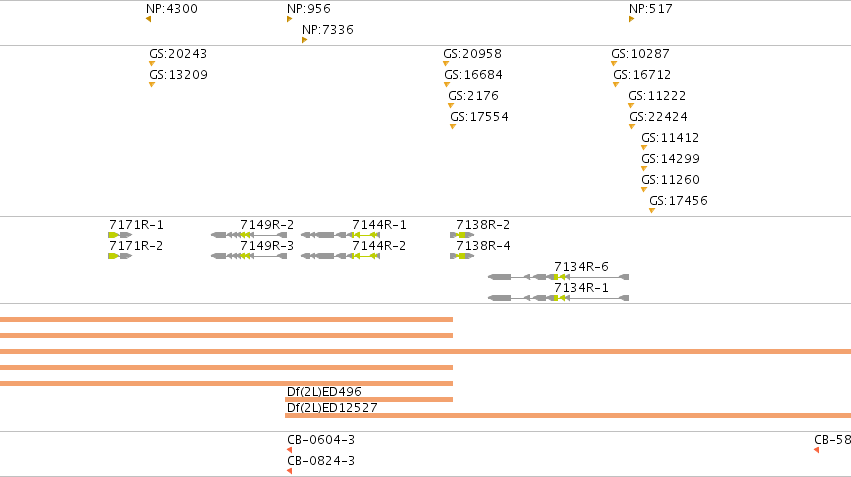Click the NP:4300 insertion triangle marker
Screen dimensions: 851x477
pyautogui.click(x=148, y=20)
